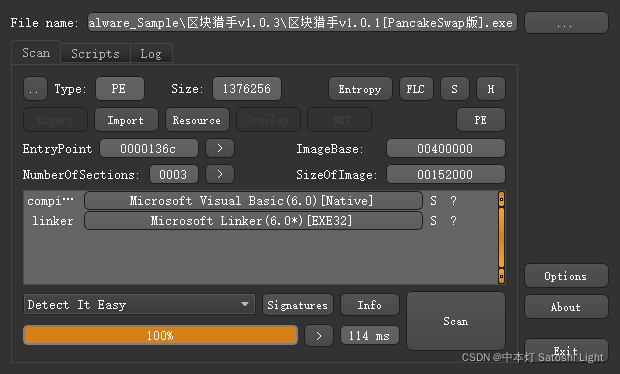Click the ? icon in compiler row

click(454, 201)
